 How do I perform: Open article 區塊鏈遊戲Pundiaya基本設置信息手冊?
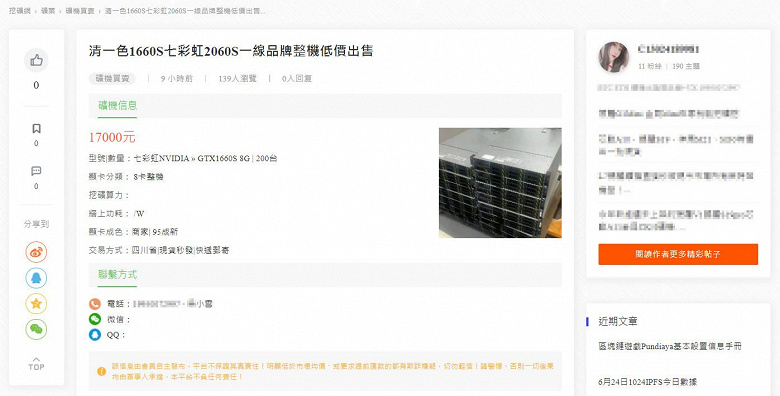pyautogui.click(x=670, y=346)
